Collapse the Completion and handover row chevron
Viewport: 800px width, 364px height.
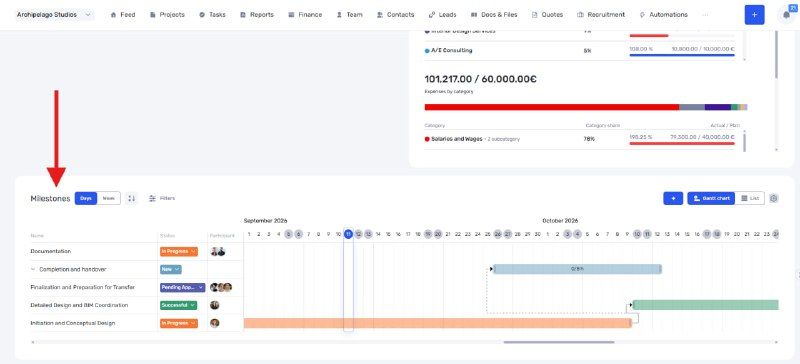[33, 270]
